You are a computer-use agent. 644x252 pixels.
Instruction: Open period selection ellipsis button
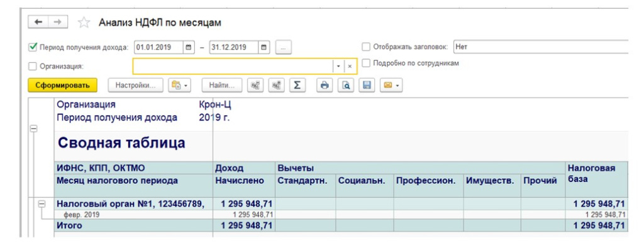[x=284, y=47]
